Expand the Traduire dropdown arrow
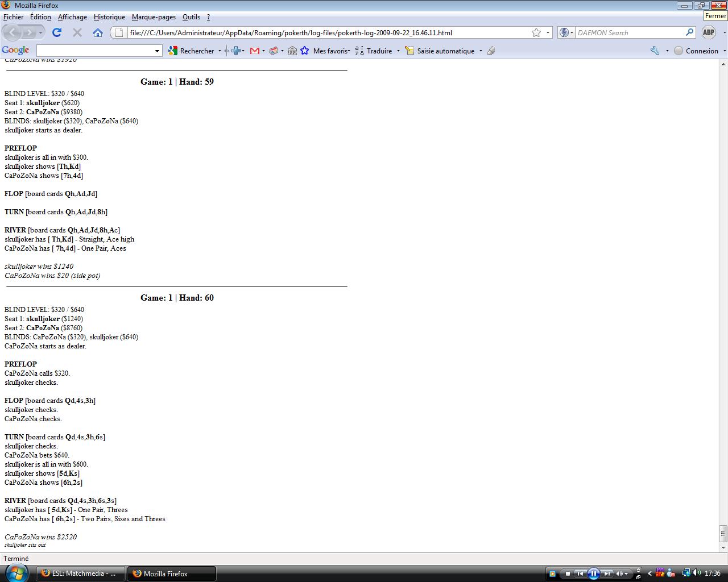Viewport: 728px width, 582px height. [398, 51]
